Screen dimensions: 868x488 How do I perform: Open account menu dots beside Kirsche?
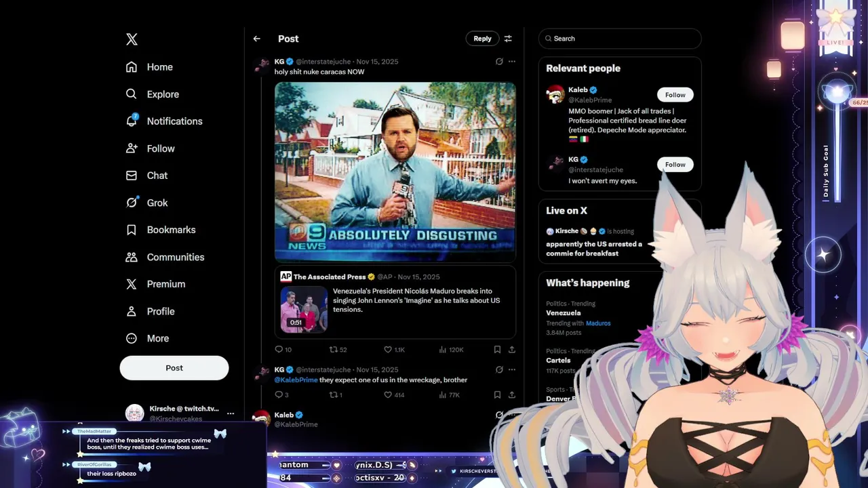231,413
